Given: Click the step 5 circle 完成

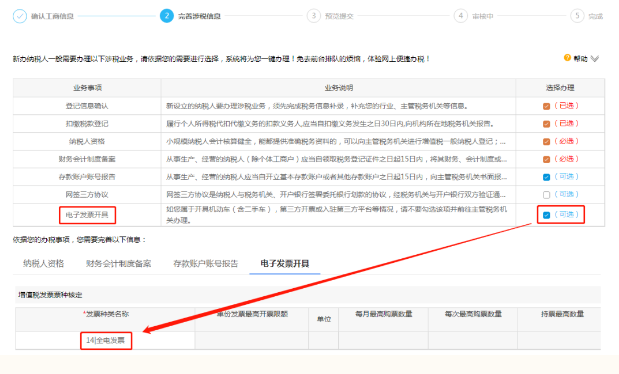Looking at the screenshot, I should 577,16.
